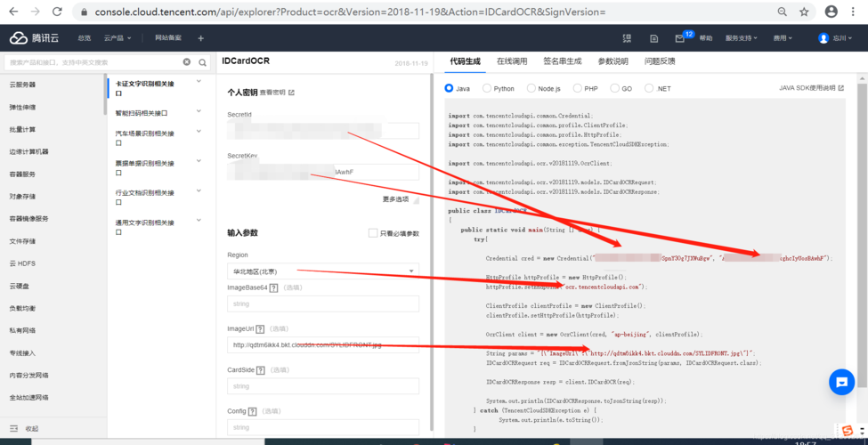Click the ImageUrl input field
The image size is (868, 445).
tap(323, 344)
